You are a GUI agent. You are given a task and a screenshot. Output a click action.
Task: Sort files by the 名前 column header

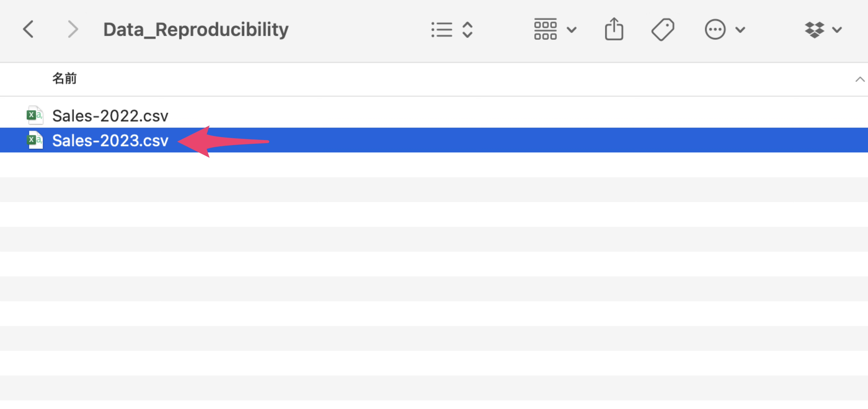click(x=64, y=78)
